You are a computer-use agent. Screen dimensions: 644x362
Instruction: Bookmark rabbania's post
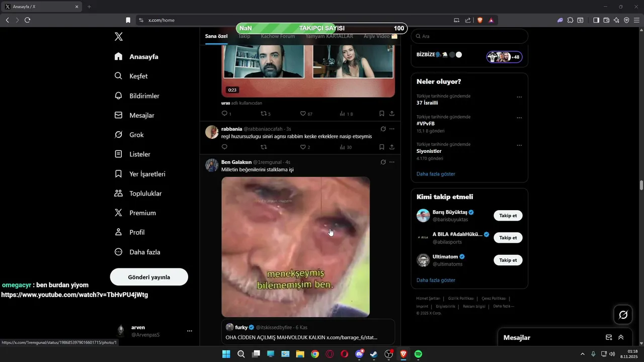coord(382,147)
